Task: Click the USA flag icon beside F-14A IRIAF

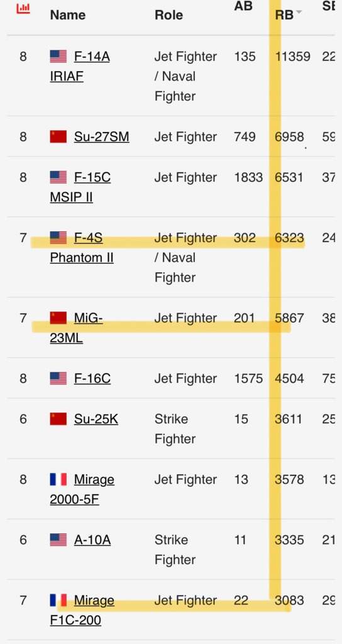Action: [58, 56]
